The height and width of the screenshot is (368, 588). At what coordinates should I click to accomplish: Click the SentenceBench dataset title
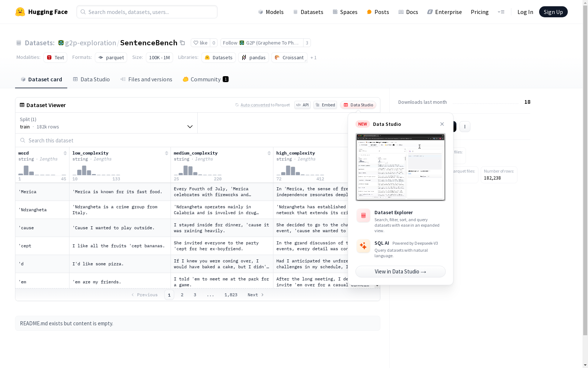point(149,43)
